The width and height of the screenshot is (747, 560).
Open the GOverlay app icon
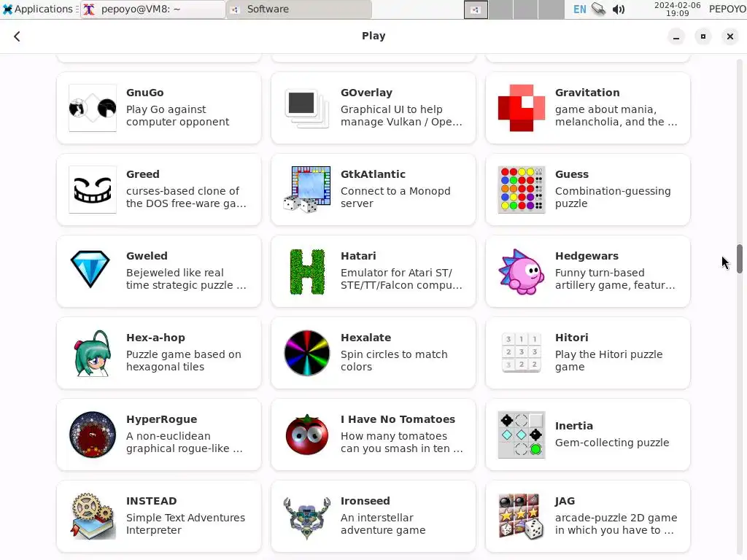point(307,108)
